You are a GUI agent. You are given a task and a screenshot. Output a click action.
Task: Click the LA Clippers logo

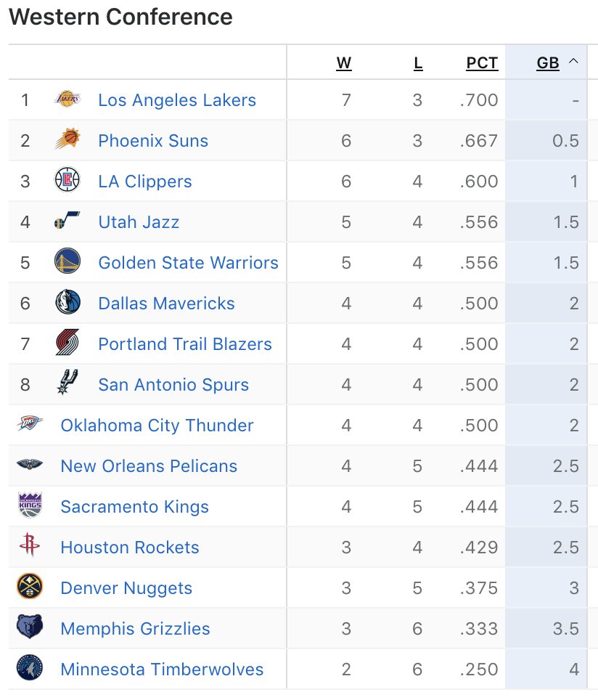point(67,180)
